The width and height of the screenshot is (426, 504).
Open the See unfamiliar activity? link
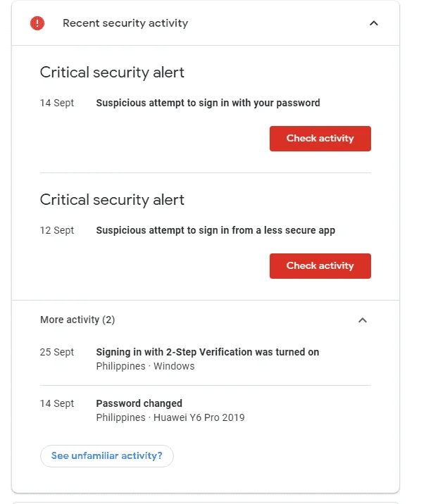pos(107,456)
